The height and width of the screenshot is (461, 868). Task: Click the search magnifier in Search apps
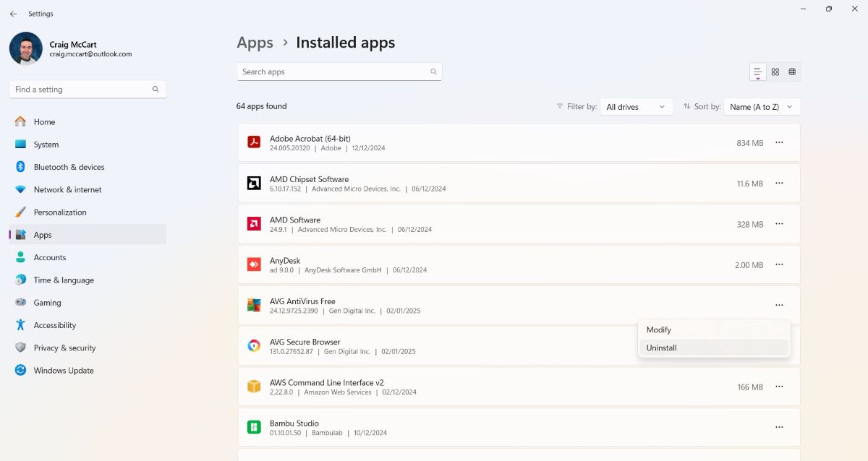[433, 72]
